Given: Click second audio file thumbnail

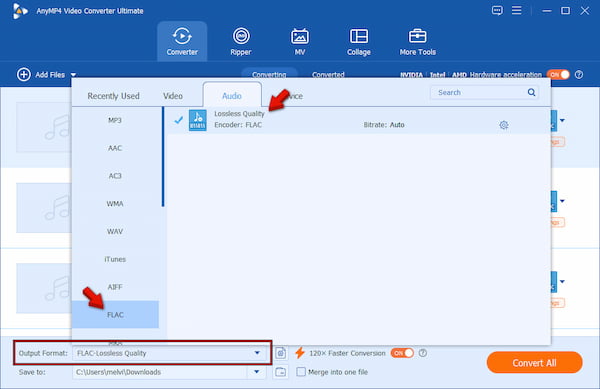Looking at the screenshot, I should (44, 208).
